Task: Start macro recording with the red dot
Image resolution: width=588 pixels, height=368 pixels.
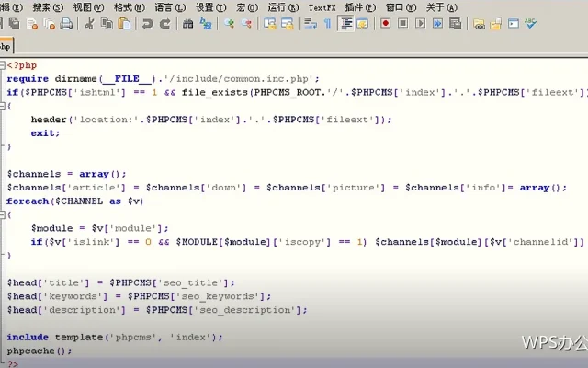Action: pyautogui.click(x=385, y=24)
